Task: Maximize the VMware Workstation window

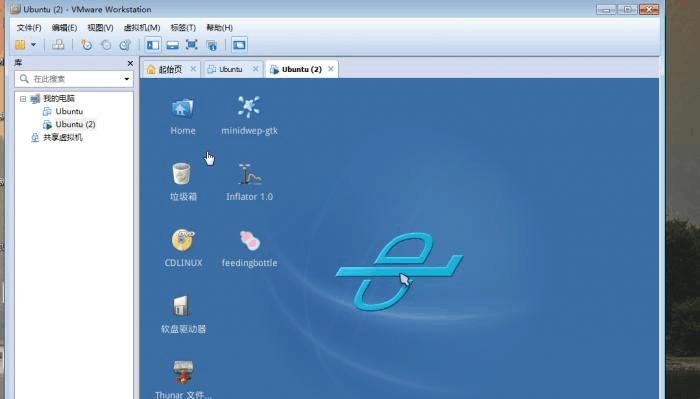Action: click(x=627, y=9)
